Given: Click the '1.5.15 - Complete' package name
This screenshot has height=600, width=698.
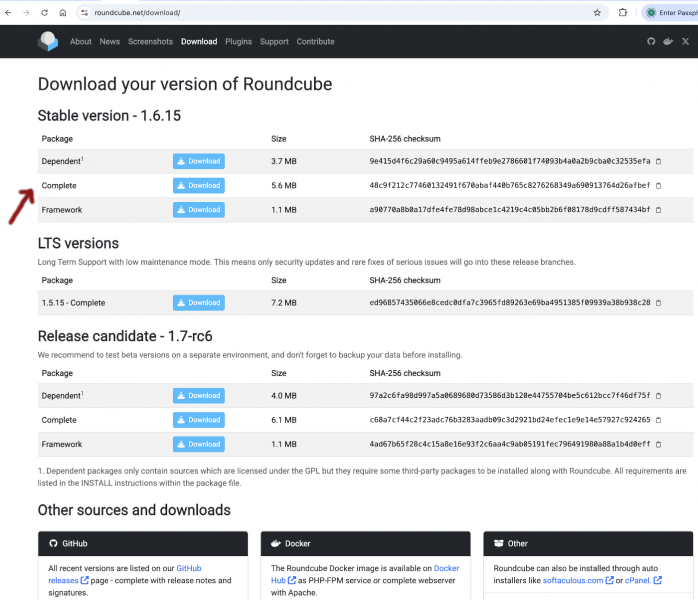Looking at the screenshot, I should point(73,303).
